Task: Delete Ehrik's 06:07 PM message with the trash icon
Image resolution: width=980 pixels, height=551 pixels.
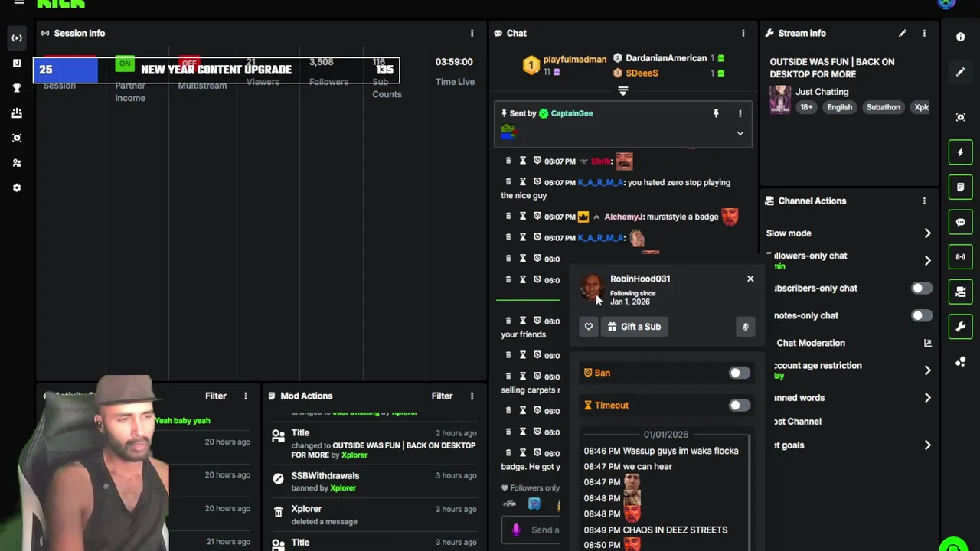Action: 508,161
